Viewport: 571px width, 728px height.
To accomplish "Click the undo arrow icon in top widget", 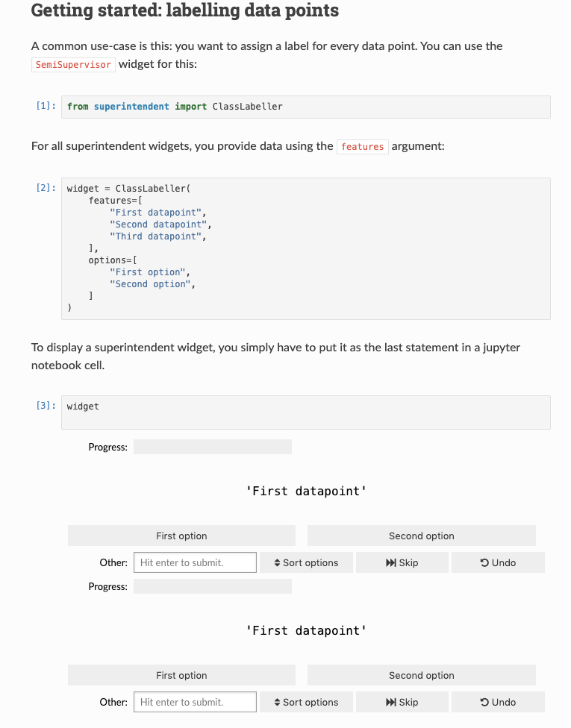I will coord(484,562).
